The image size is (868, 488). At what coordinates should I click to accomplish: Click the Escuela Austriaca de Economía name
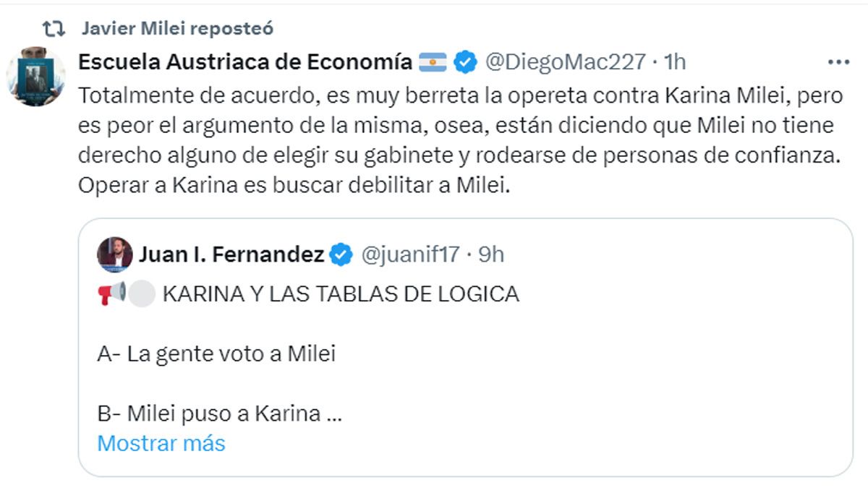click(244, 62)
